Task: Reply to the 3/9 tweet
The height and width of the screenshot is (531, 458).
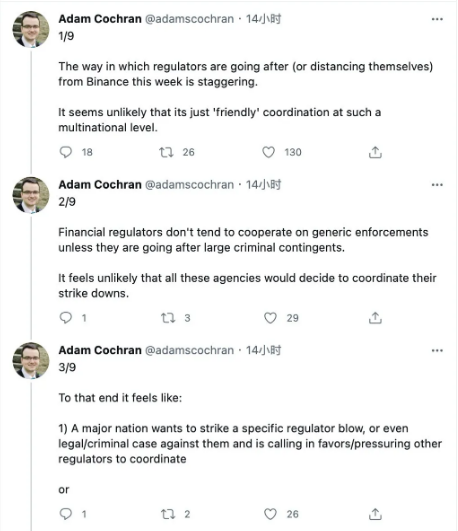Action: click(66, 514)
